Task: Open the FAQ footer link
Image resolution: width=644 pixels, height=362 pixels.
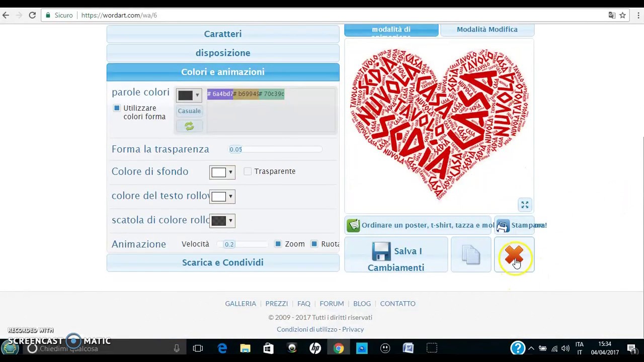Action: point(304,304)
